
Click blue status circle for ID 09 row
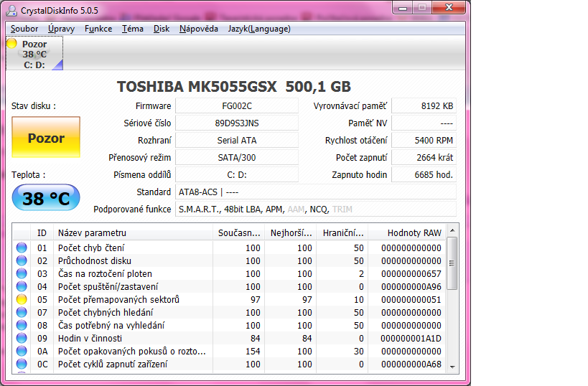point(22,338)
